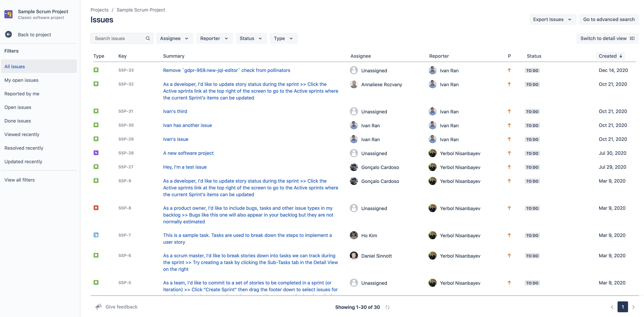Switch to the Done issues filter
Viewport: 644px width, 317px height.
17,121
